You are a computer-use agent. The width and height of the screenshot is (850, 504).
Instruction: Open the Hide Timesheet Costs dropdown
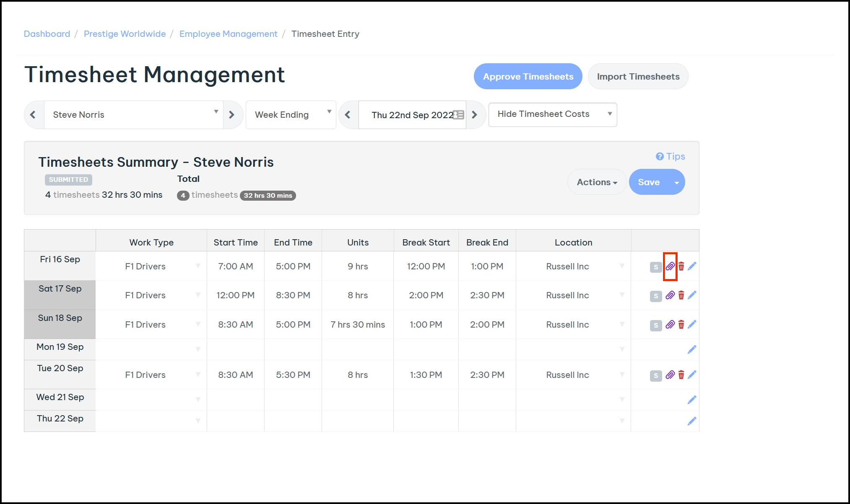point(552,114)
